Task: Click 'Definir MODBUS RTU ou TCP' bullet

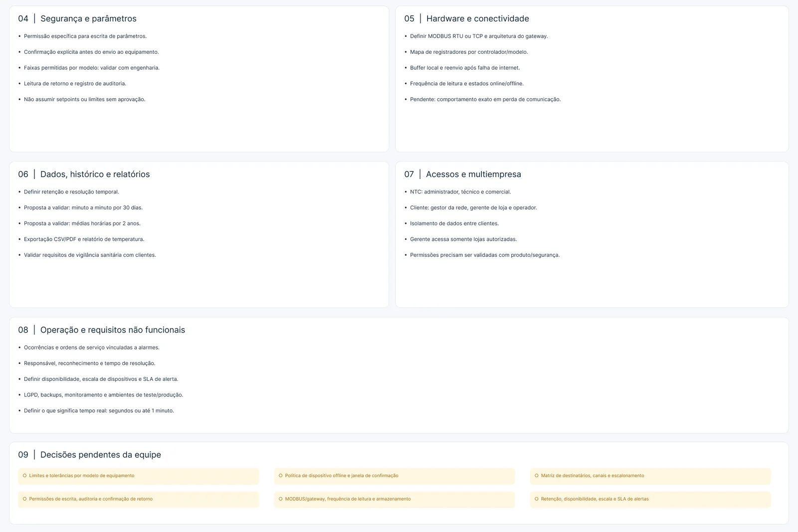Action: (479, 36)
